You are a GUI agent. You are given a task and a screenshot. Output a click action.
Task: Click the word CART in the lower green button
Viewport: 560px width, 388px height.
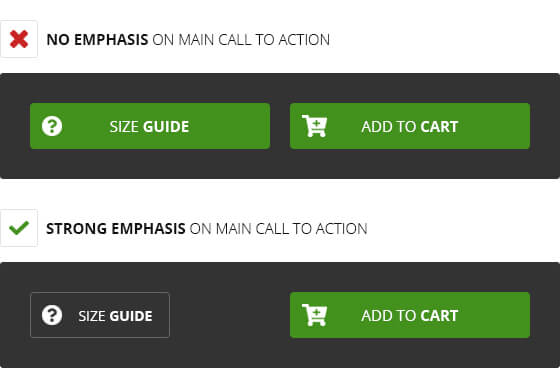pos(439,316)
